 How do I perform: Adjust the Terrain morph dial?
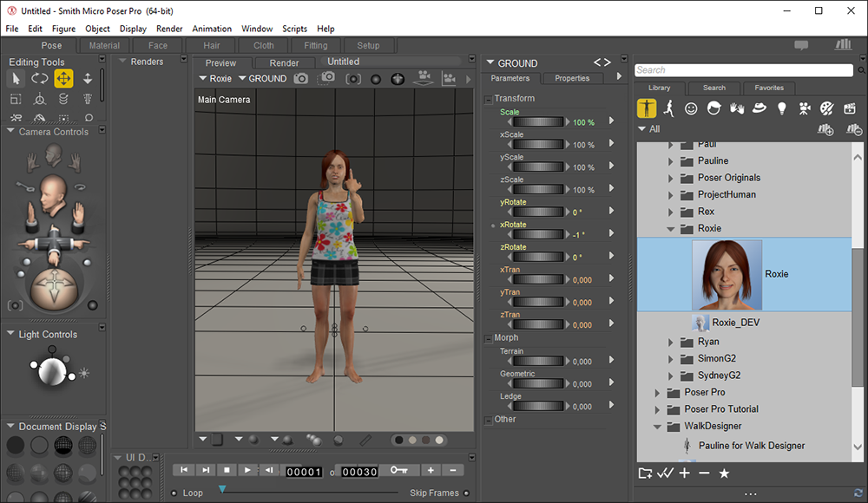pyautogui.click(x=538, y=362)
